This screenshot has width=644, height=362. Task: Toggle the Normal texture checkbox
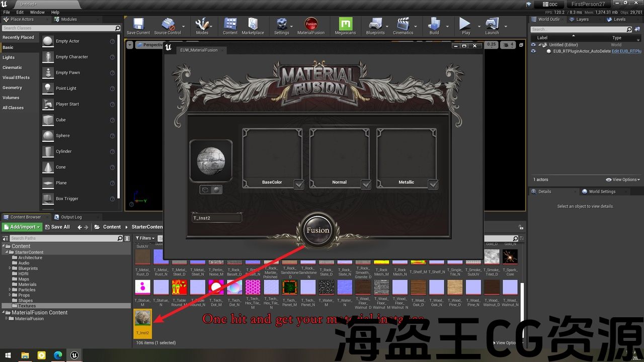pyautogui.click(x=366, y=185)
